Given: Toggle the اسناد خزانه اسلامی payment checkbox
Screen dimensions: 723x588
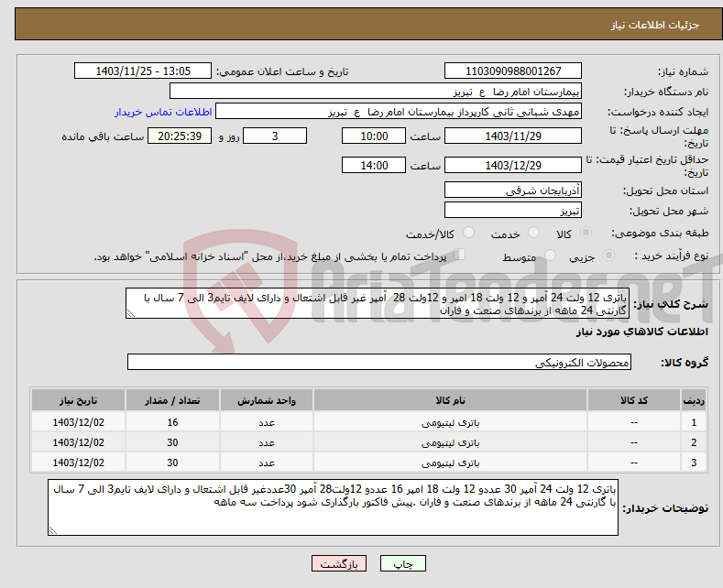Looking at the screenshot, I should pyautogui.click(x=460, y=256).
